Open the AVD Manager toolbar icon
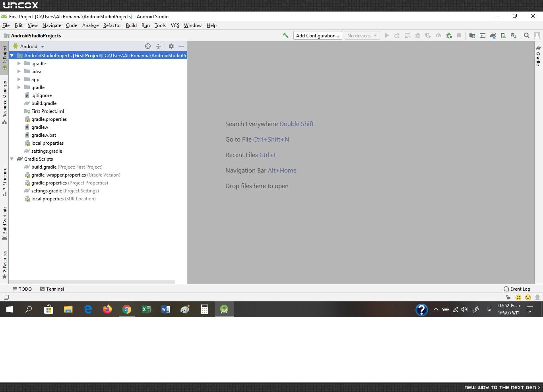Viewport: 543px width, 392px height. tap(503, 35)
